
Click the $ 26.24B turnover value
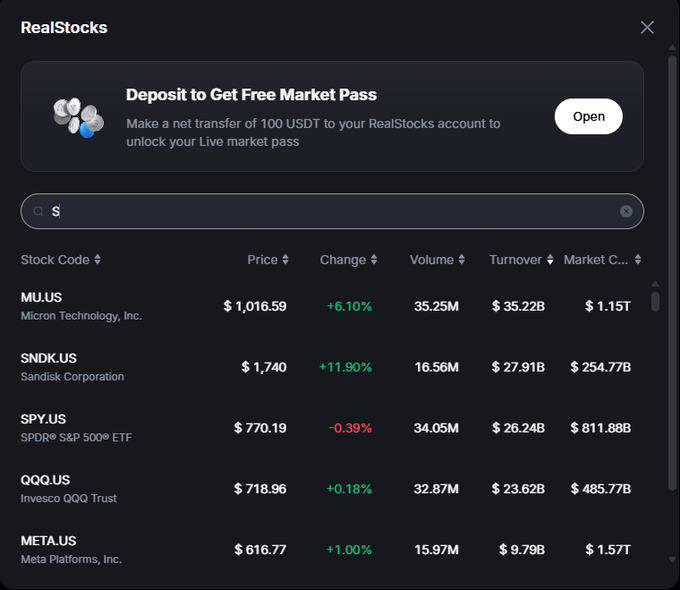pyautogui.click(x=518, y=428)
